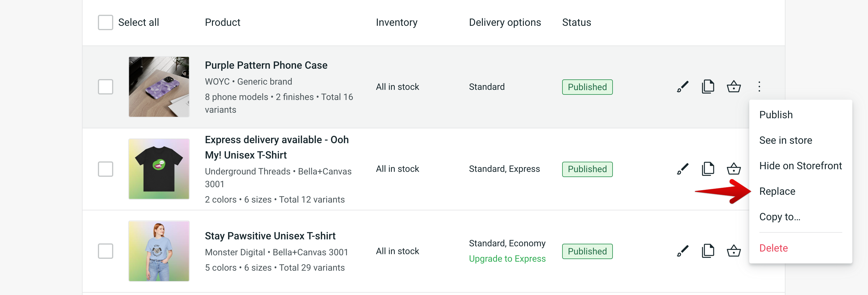Duplicate the Purple Pattern Phone Case product

(708, 87)
